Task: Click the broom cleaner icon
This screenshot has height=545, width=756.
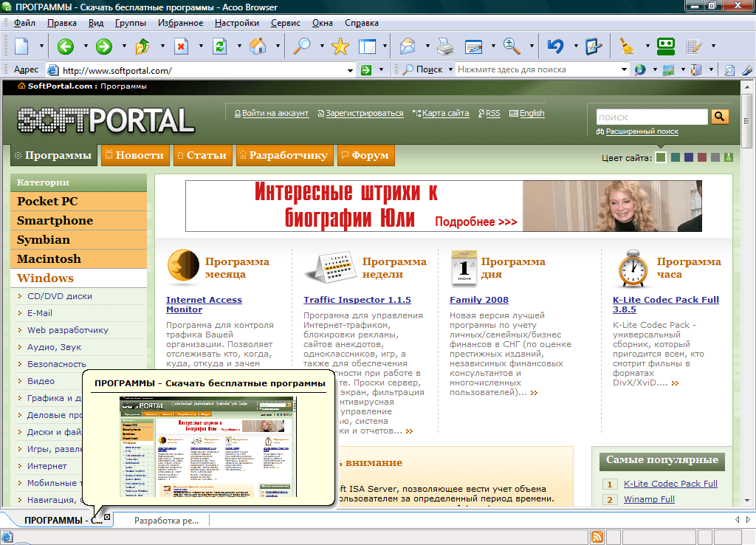Action: pyautogui.click(x=628, y=47)
